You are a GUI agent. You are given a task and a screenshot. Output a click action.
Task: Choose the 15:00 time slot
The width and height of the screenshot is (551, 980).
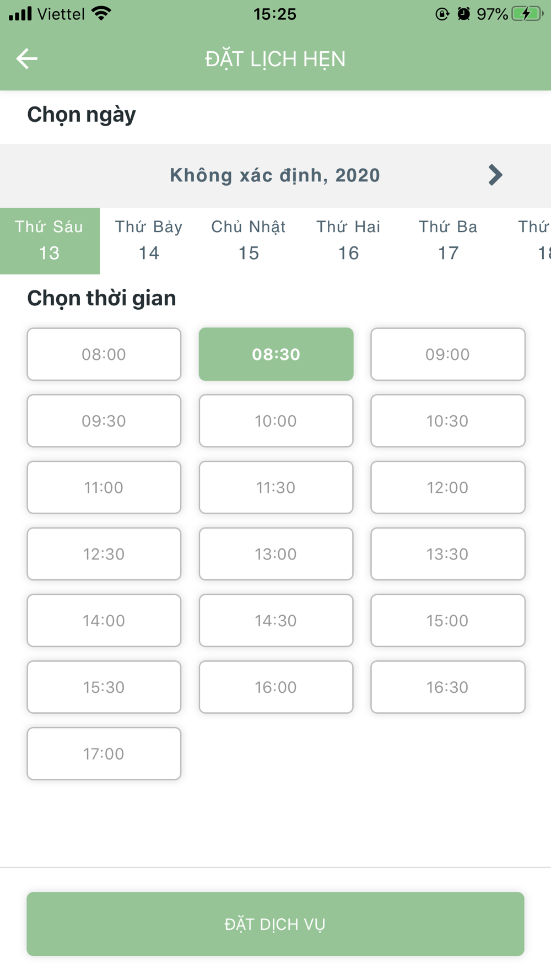click(x=448, y=621)
